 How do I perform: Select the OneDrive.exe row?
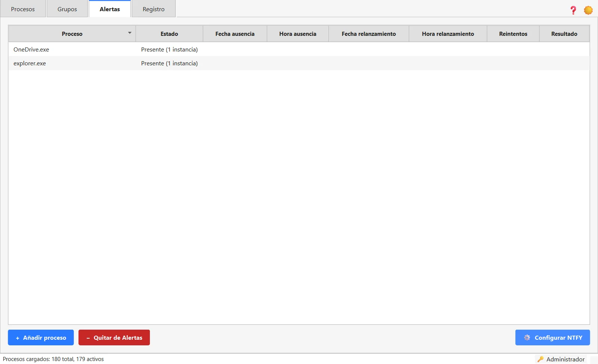click(299, 49)
